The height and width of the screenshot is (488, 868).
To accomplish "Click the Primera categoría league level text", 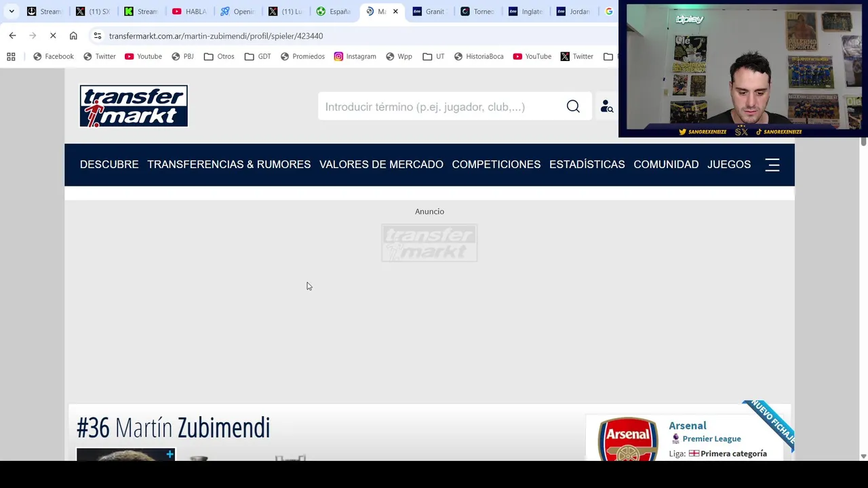I will (734, 453).
